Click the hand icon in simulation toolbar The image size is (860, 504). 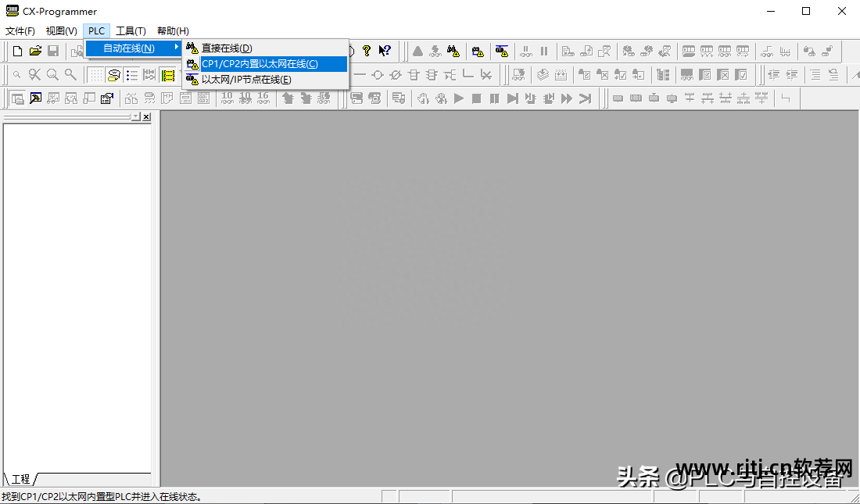click(x=423, y=98)
